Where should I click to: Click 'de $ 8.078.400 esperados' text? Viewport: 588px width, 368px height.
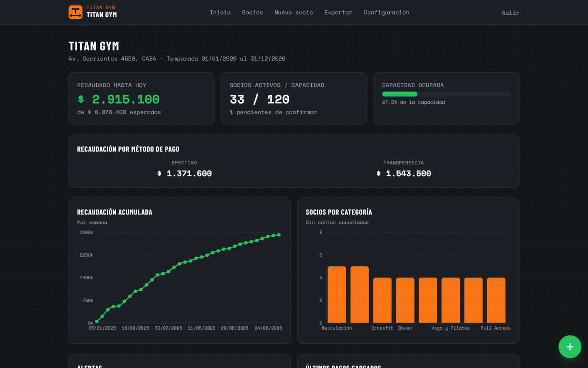pos(119,112)
